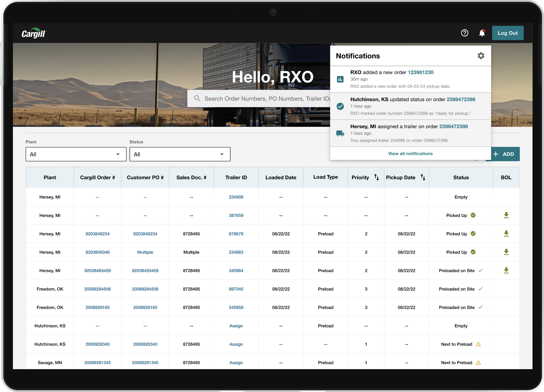544x392 pixels.
Task: Download BOL for trailer 387659
Action: coord(506,215)
